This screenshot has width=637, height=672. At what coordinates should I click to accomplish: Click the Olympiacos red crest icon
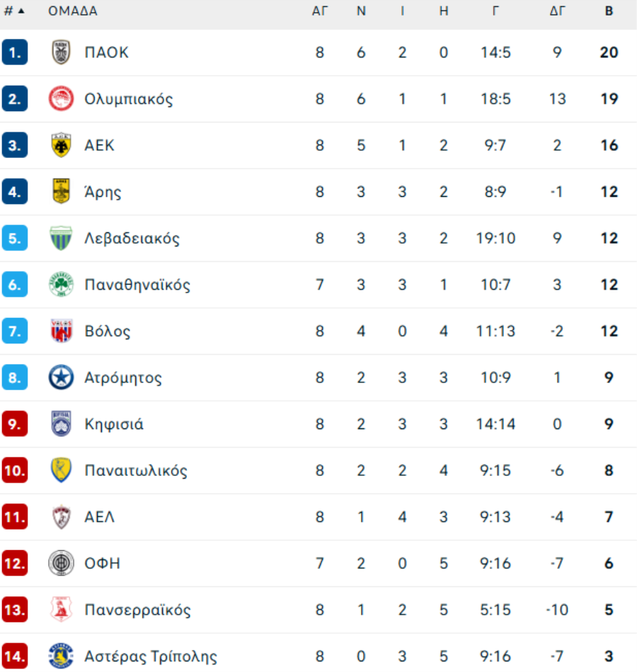click(61, 99)
